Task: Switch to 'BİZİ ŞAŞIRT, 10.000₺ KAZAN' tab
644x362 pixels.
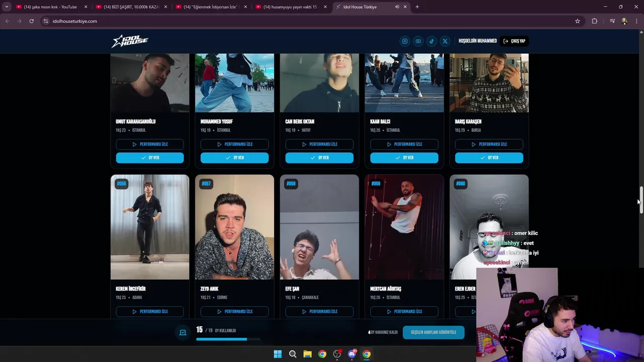Action: [130, 7]
